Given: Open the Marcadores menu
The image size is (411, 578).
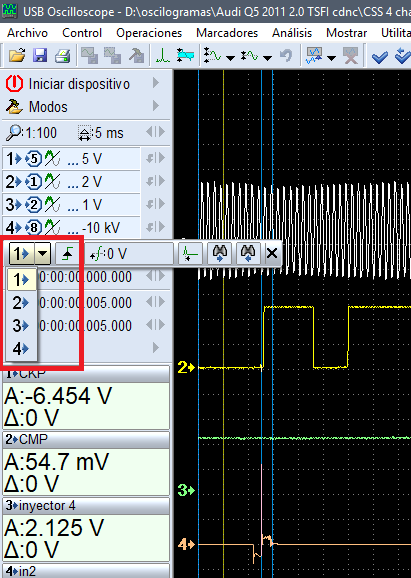Looking at the screenshot, I should tap(227, 33).
